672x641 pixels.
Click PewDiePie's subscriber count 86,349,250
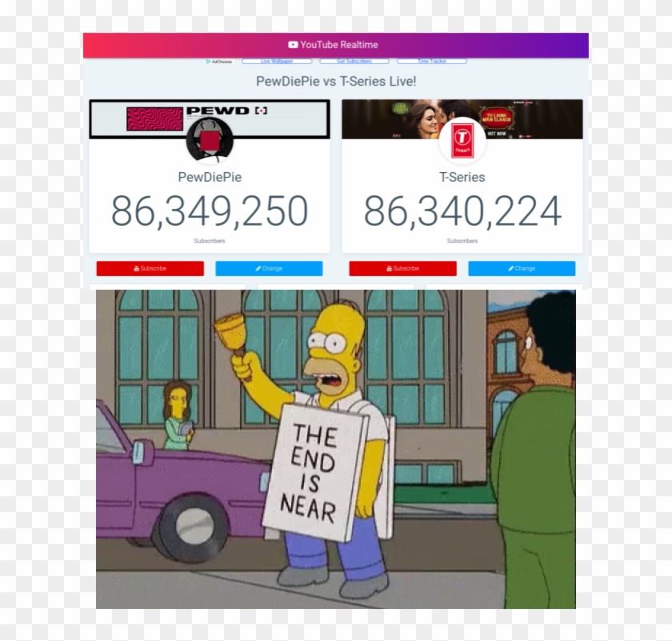pos(210,210)
